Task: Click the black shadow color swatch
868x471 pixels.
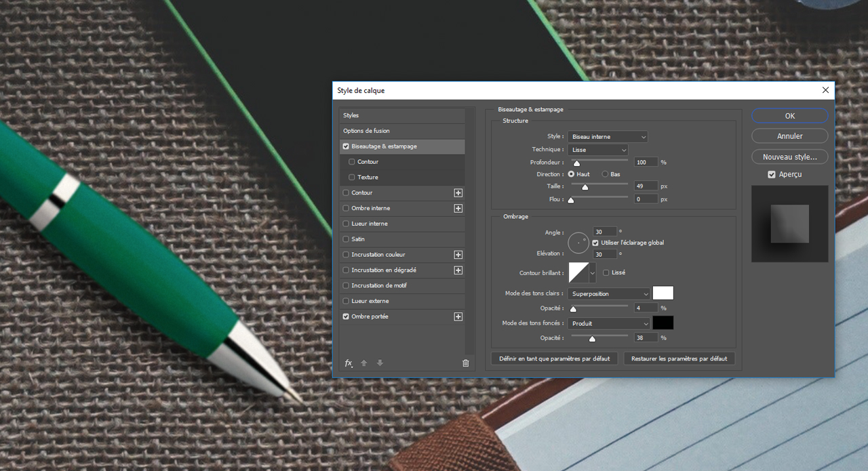Action: click(663, 323)
